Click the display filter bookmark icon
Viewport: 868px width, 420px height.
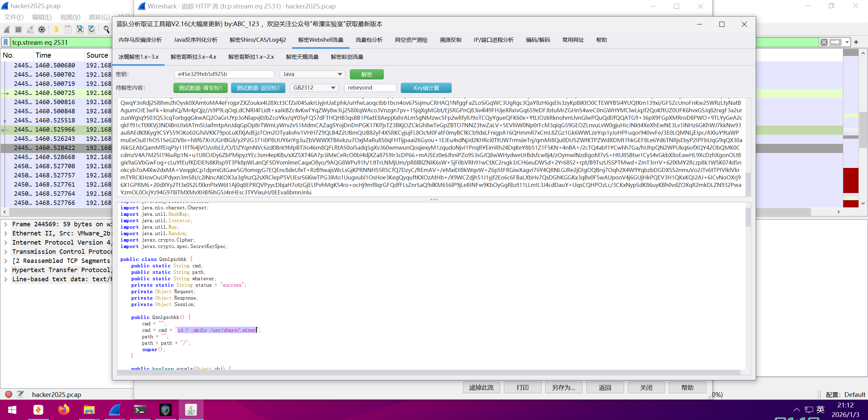[x=6, y=42]
